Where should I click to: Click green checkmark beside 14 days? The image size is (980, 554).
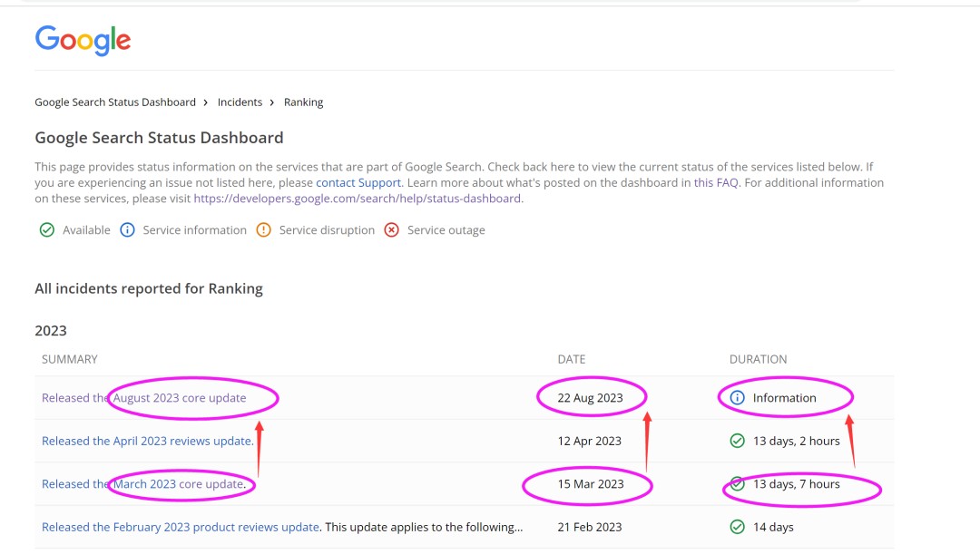[x=737, y=528]
